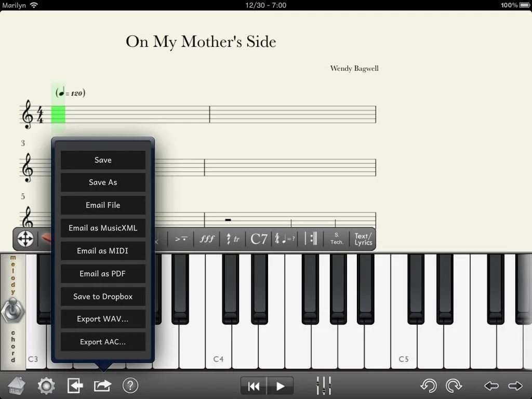Open the C7 chord symbol tool

coord(259,239)
